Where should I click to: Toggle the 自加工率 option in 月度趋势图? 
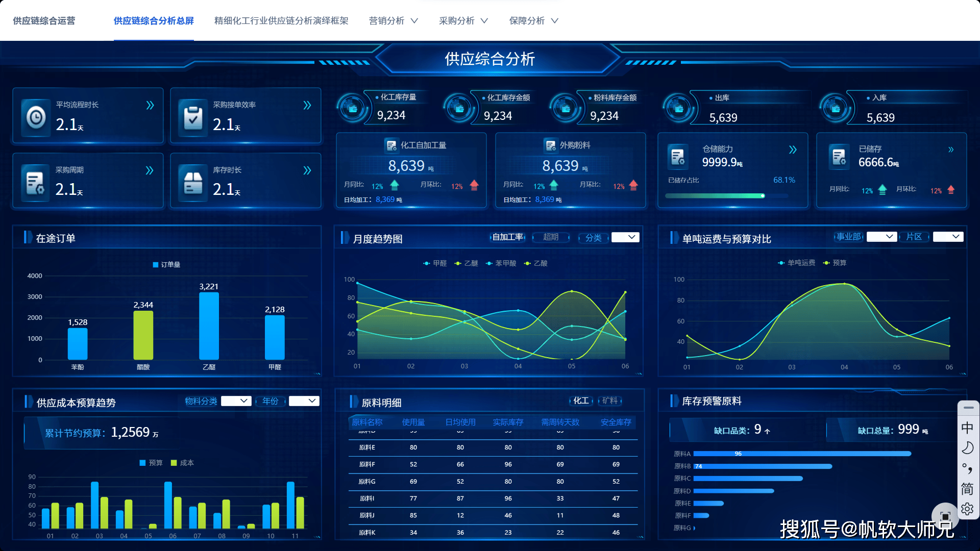[x=508, y=237]
